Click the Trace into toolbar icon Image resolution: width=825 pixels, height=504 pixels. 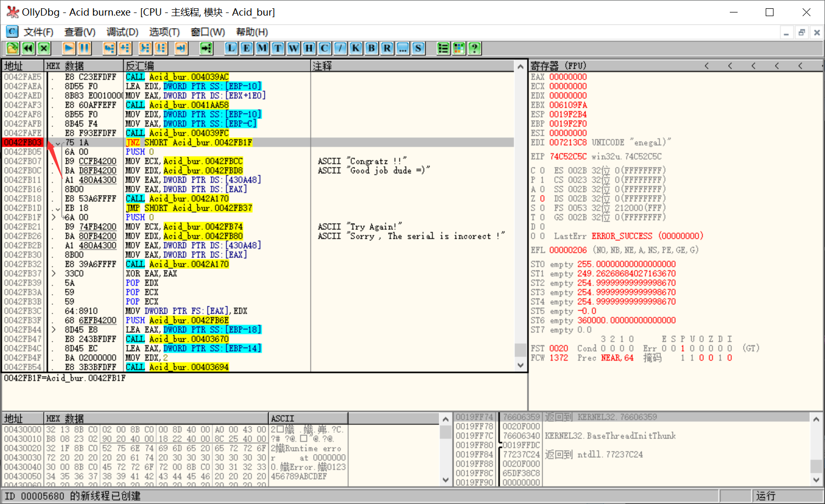145,48
